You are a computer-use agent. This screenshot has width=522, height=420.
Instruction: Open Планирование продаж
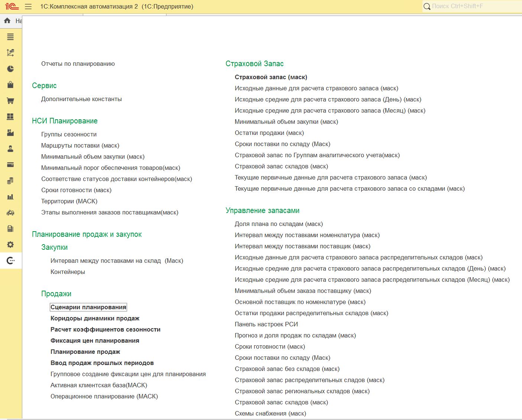coord(85,352)
